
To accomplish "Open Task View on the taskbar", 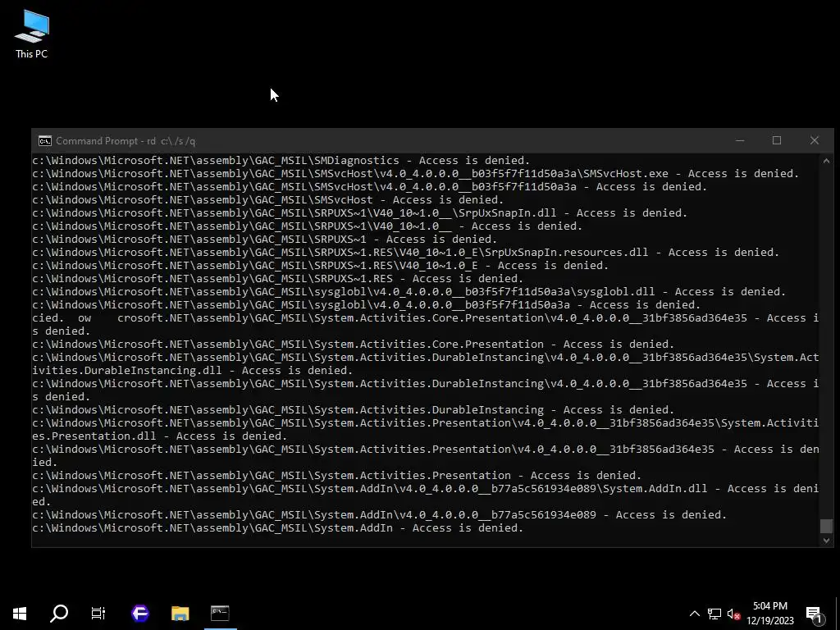I will click(98, 614).
